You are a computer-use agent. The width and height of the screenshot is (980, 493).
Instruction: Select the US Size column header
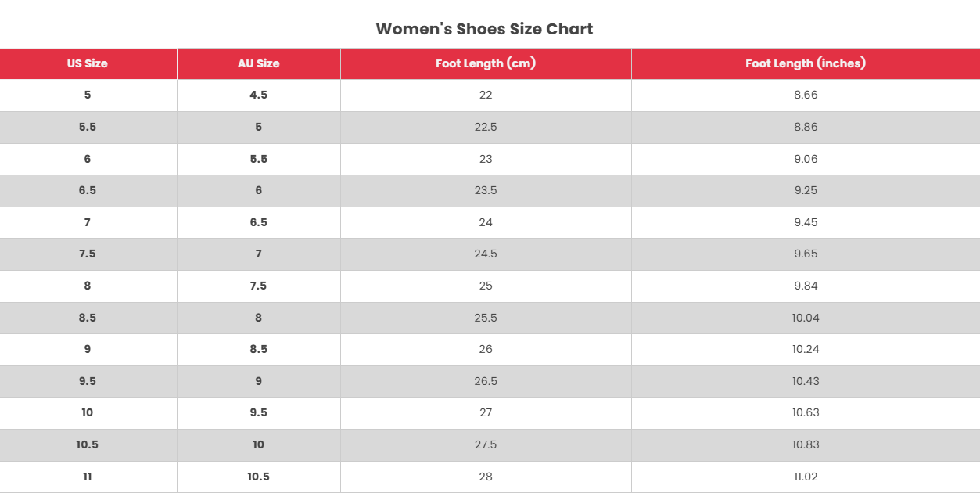pyautogui.click(x=88, y=63)
